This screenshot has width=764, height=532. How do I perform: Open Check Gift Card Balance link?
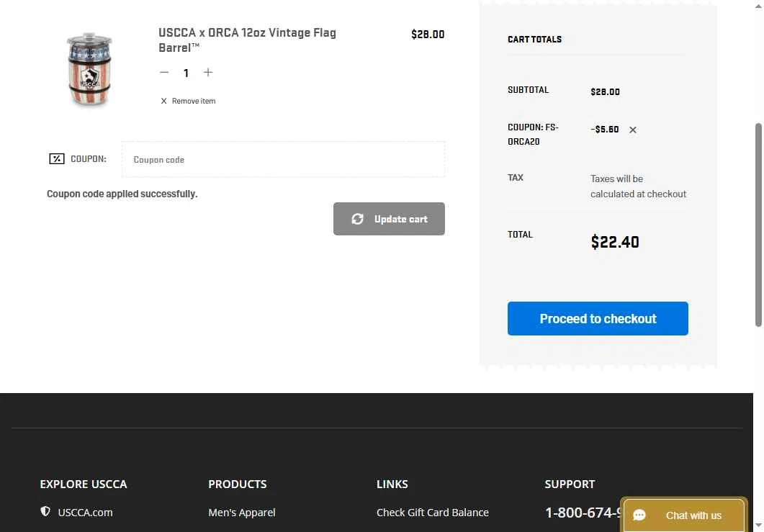pos(433,513)
